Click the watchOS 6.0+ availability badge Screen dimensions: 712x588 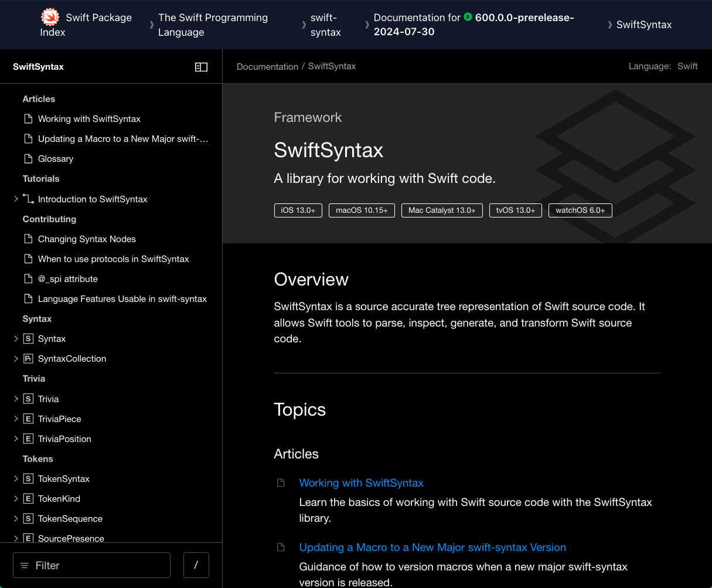click(x=580, y=210)
